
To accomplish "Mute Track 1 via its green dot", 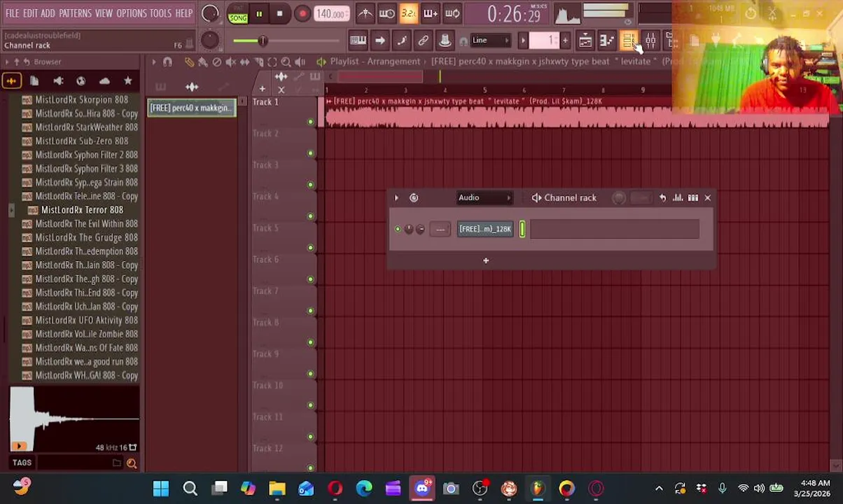I will click(311, 122).
